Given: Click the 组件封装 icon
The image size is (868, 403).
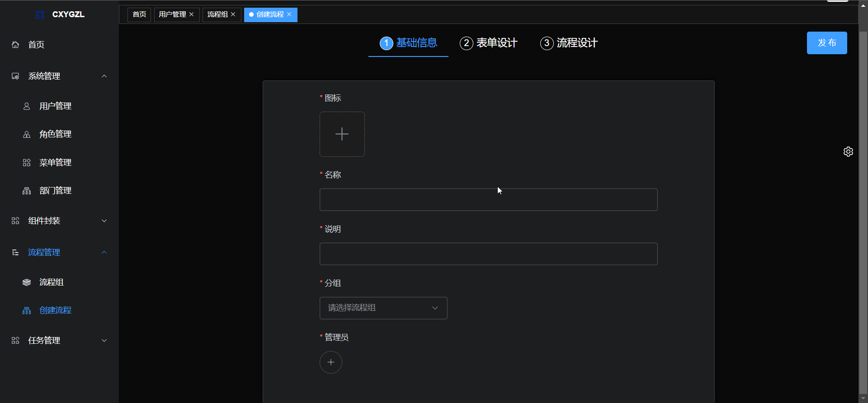Looking at the screenshot, I should (x=15, y=221).
